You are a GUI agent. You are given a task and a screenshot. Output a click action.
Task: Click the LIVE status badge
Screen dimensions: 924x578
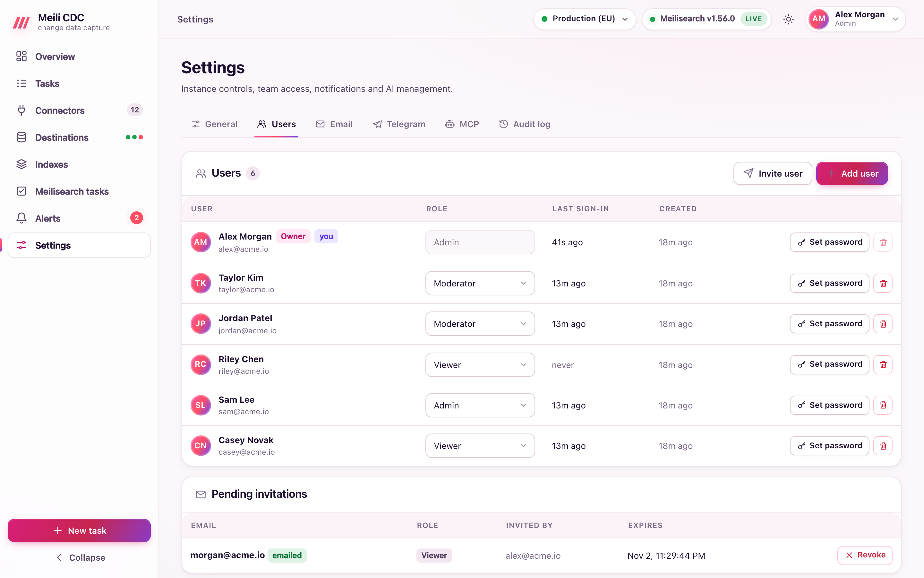click(x=753, y=19)
